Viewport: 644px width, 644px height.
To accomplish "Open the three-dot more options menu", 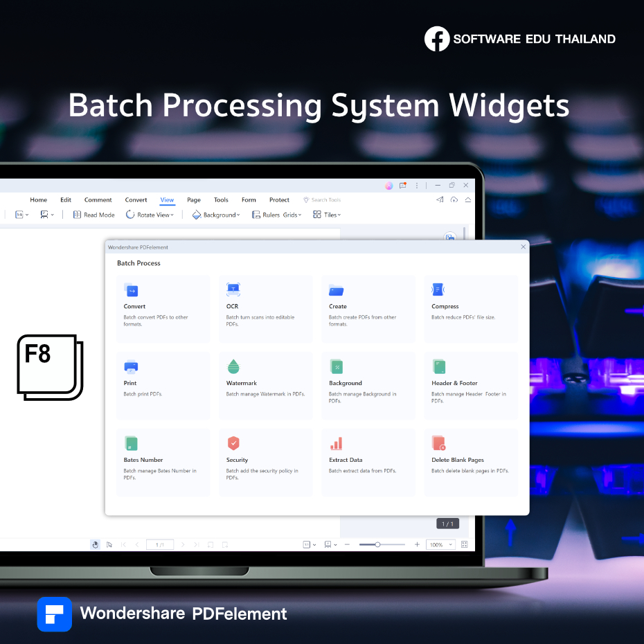I will [x=416, y=186].
